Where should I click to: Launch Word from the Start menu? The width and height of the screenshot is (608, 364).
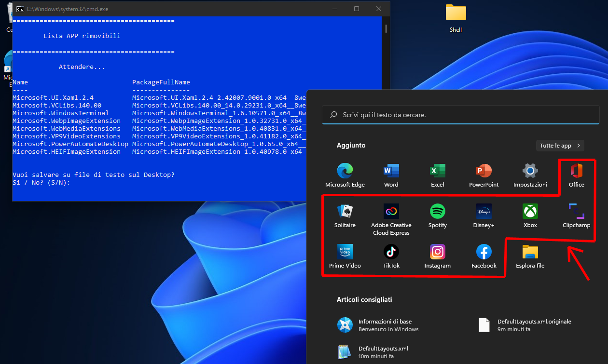391,175
